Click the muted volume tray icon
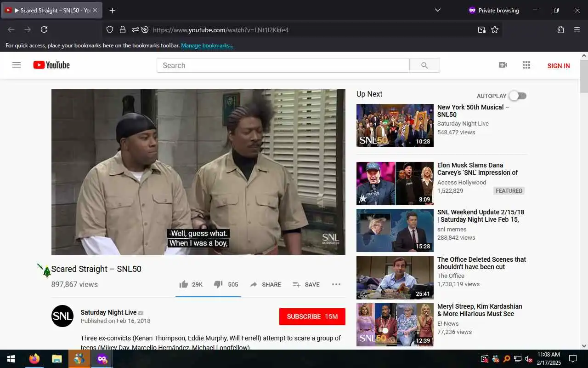Screen dimensions: 588x368 [x=529, y=359]
